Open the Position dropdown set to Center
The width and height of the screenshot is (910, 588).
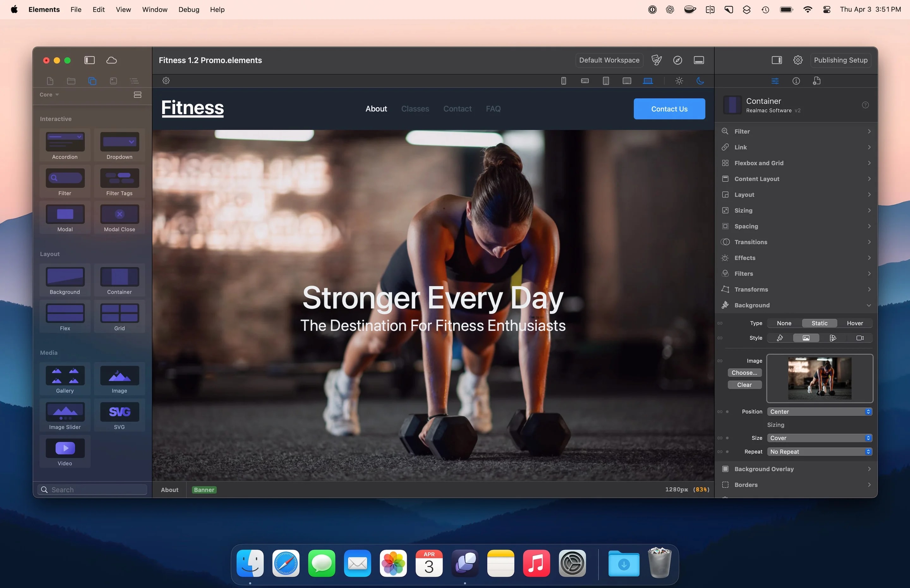click(820, 412)
